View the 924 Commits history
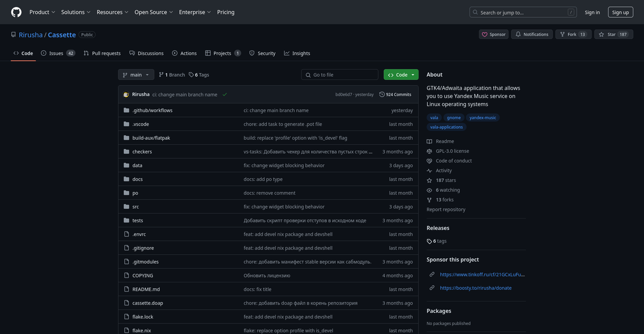This screenshot has height=334, width=644. (396, 95)
